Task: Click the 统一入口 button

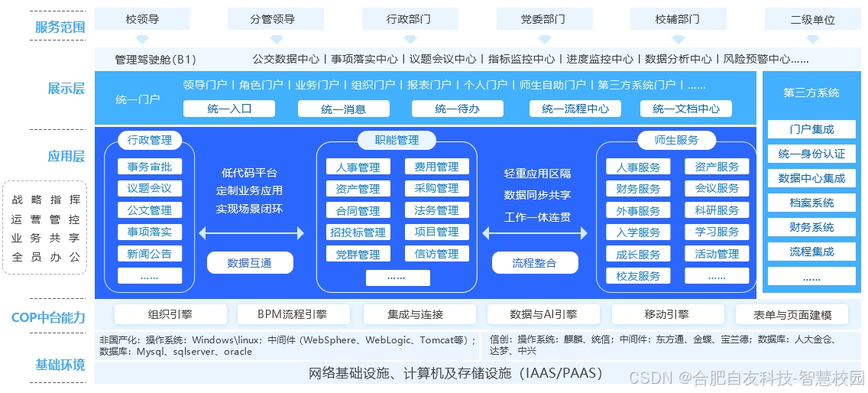Action: point(229,109)
